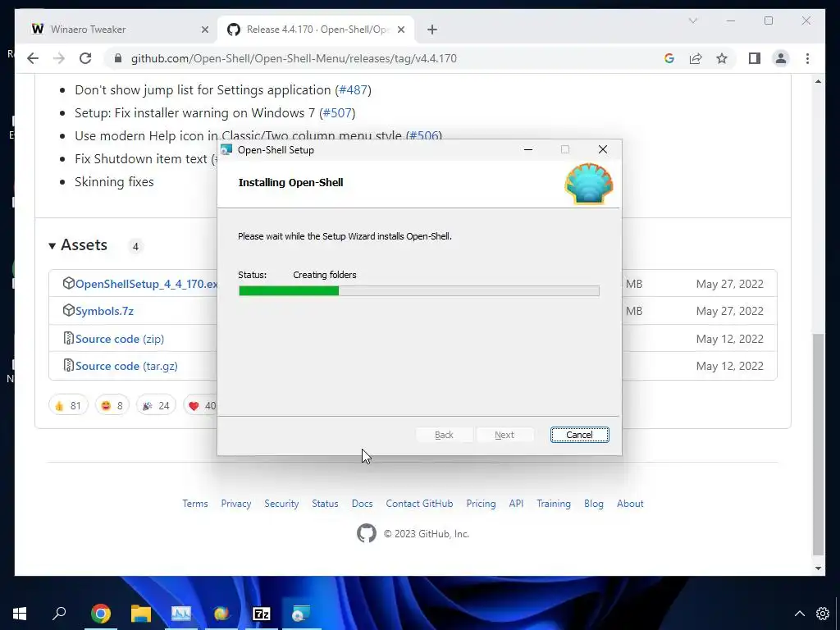Open a new Chrome tab

(432, 30)
